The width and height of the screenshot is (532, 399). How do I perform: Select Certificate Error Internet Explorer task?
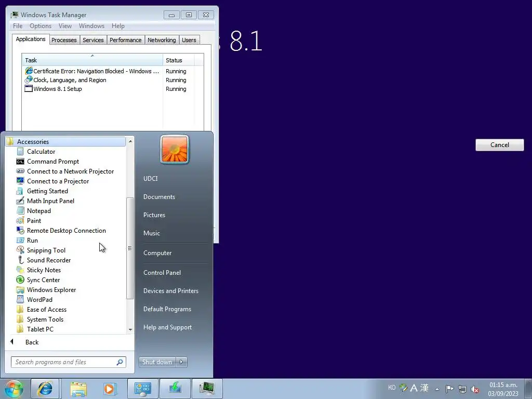[x=92, y=71]
